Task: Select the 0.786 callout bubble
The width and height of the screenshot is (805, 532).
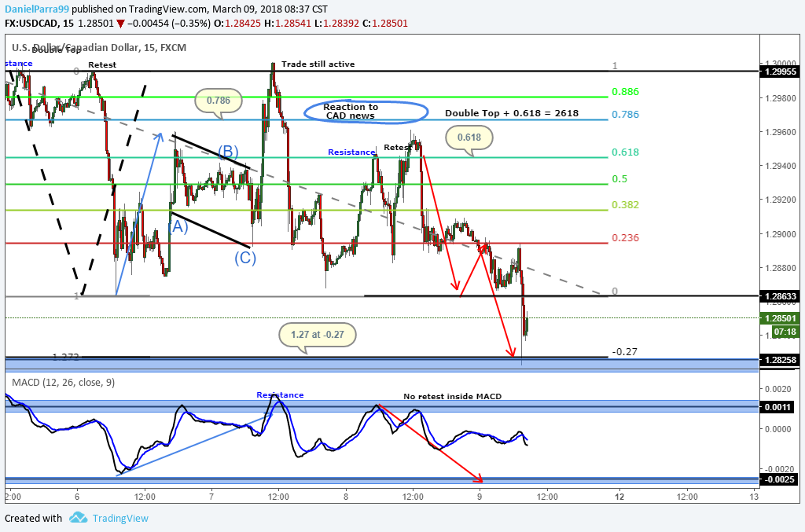Action: point(219,101)
